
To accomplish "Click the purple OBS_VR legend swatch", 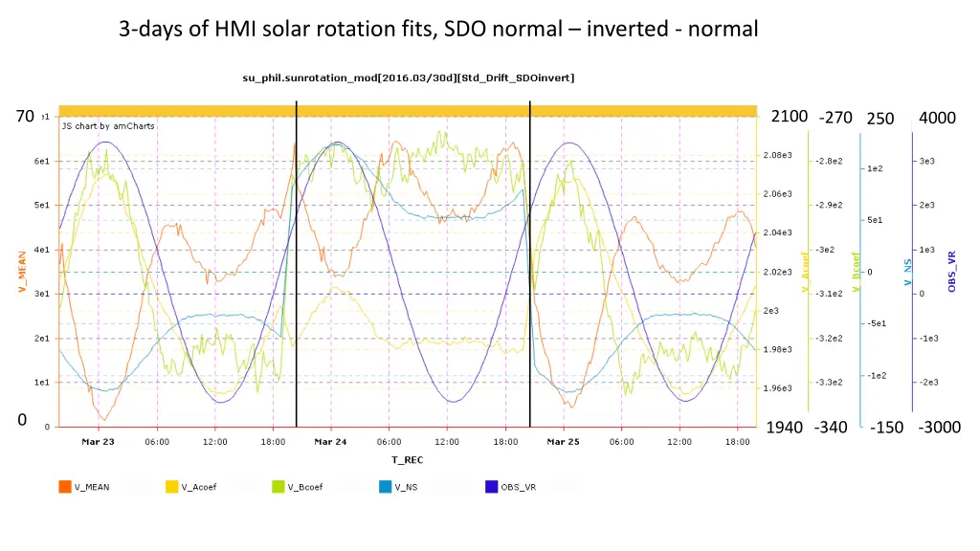I will [x=492, y=486].
